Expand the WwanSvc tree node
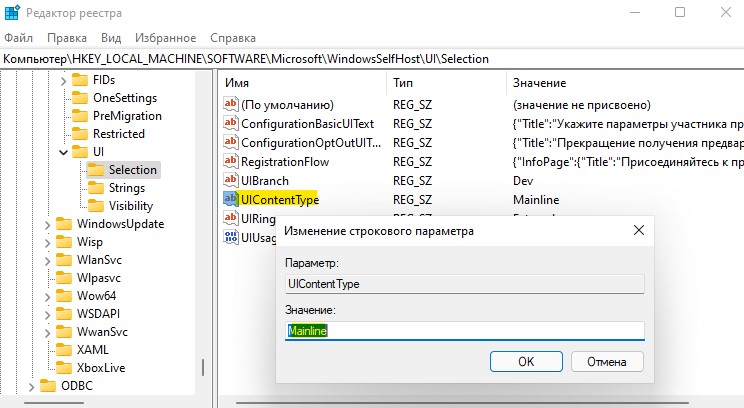Screen dimensions: 744x408 pos(47,333)
